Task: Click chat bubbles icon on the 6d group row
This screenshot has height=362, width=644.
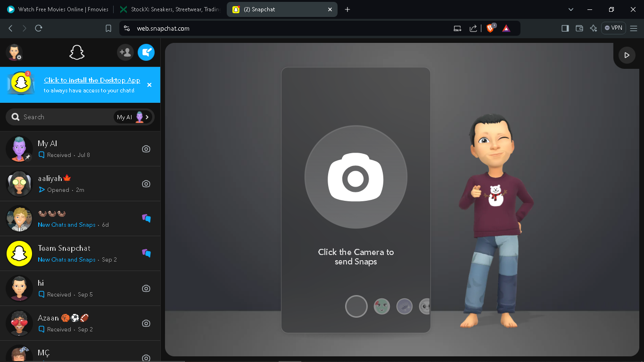Action: point(147,218)
